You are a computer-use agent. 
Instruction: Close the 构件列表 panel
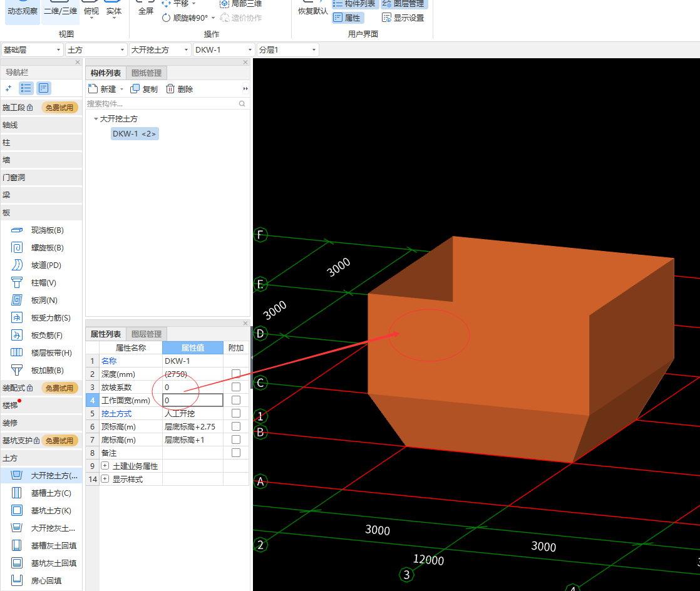point(245,62)
